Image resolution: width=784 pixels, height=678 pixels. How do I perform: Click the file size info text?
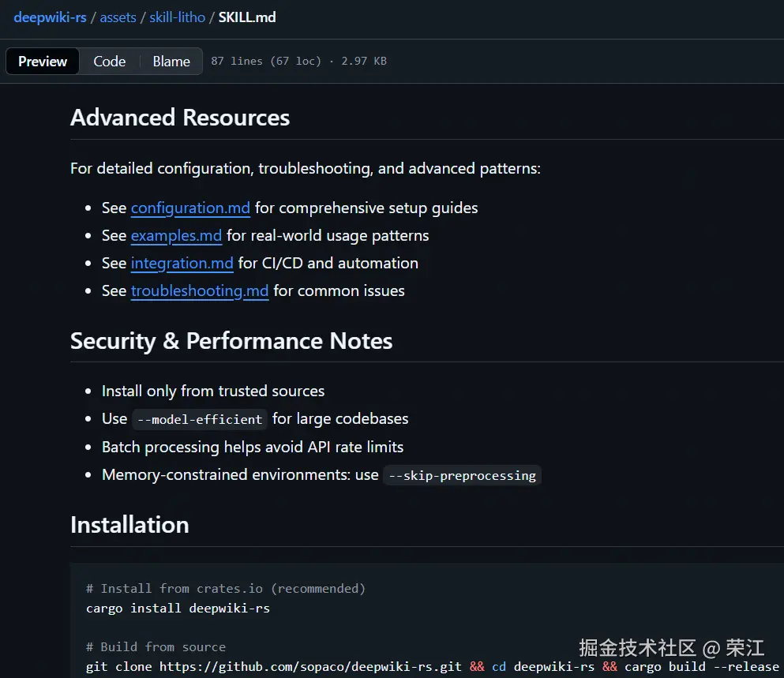[x=298, y=62]
